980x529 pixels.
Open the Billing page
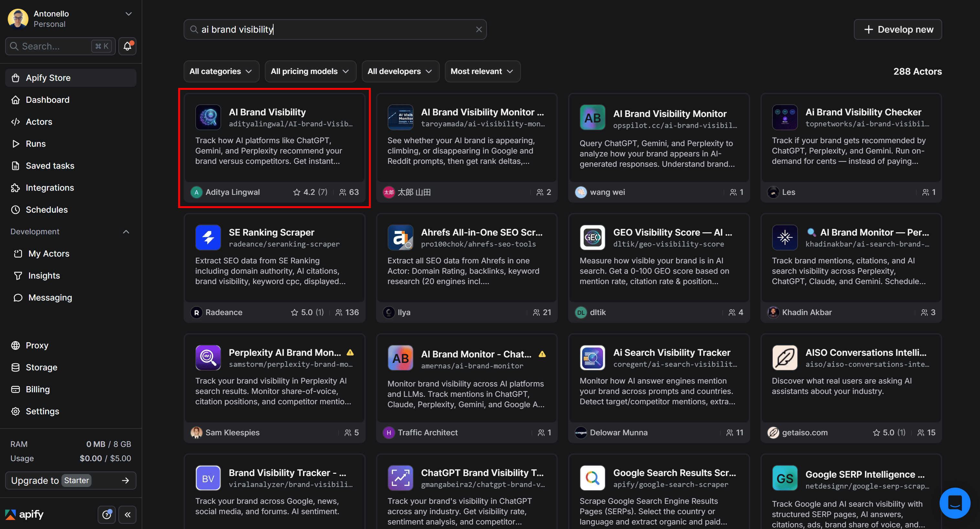pyautogui.click(x=38, y=389)
